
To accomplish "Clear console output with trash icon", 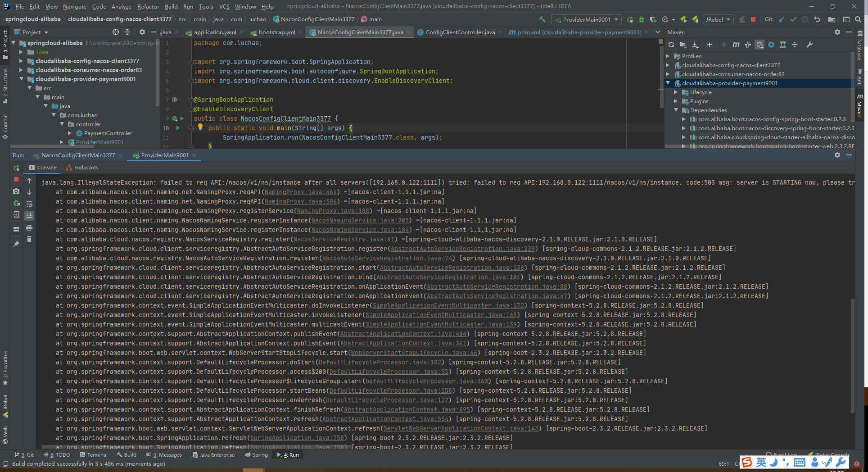I will click(x=29, y=239).
